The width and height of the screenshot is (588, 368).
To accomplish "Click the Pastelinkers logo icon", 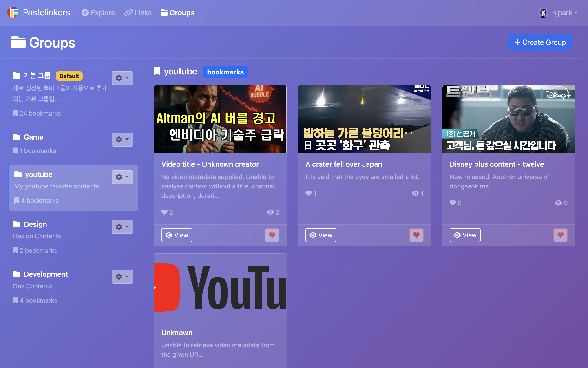I will (x=13, y=12).
